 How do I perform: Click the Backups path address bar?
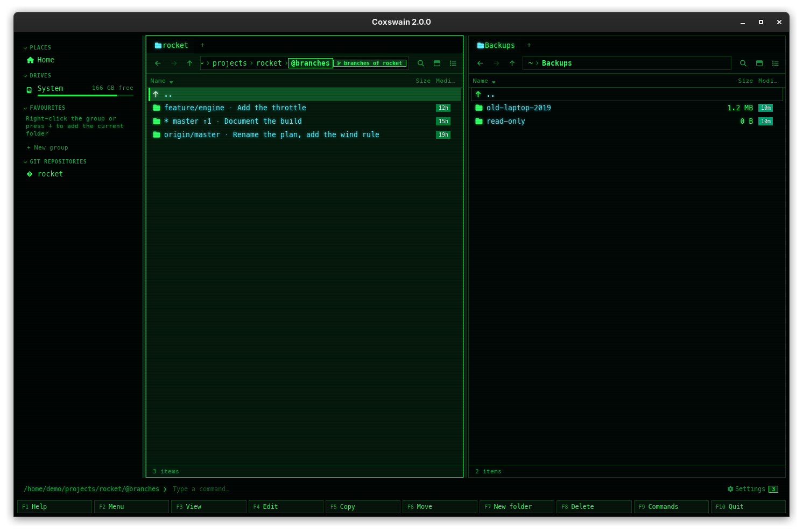click(x=627, y=63)
